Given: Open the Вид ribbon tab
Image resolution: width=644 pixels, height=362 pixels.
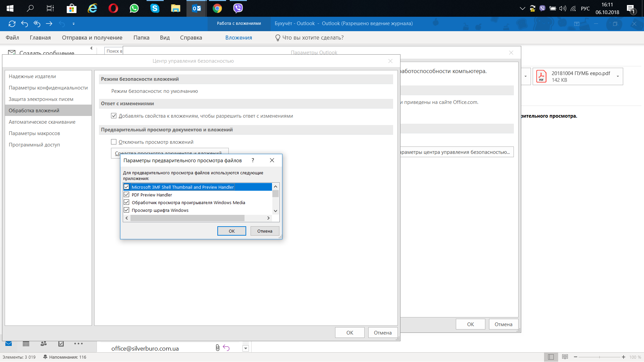Looking at the screenshot, I should (165, 38).
